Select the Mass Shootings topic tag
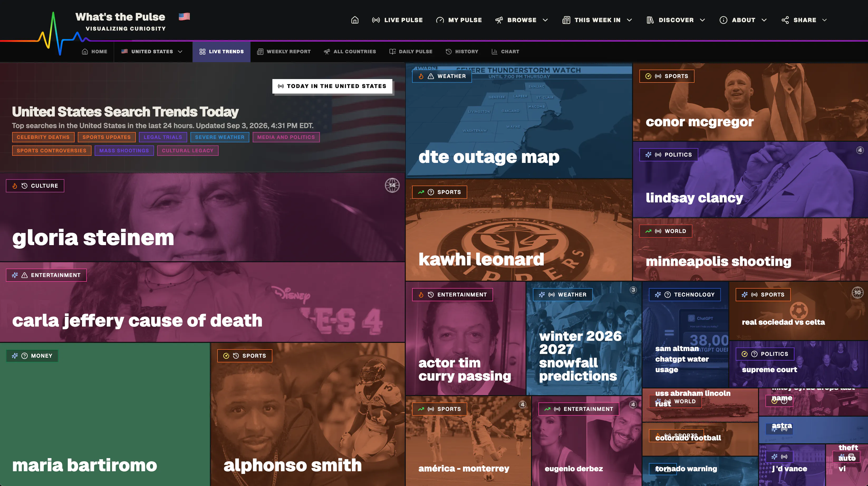Image resolution: width=868 pixels, height=486 pixels. tap(124, 150)
